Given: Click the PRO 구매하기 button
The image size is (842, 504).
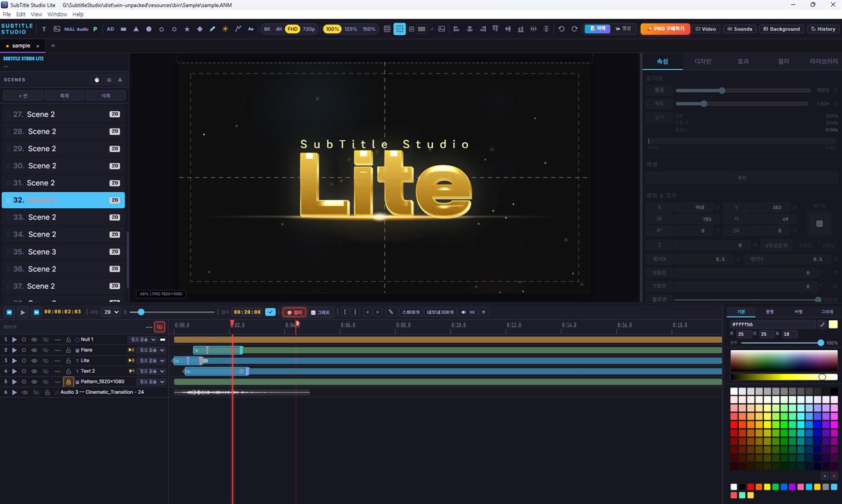Looking at the screenshot, I should click(665, 29).
